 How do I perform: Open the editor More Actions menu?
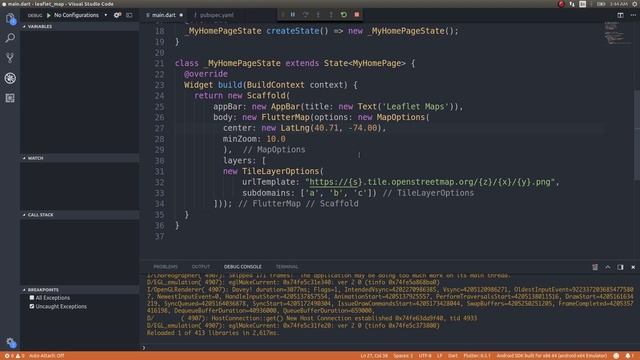tap(633, 15)
